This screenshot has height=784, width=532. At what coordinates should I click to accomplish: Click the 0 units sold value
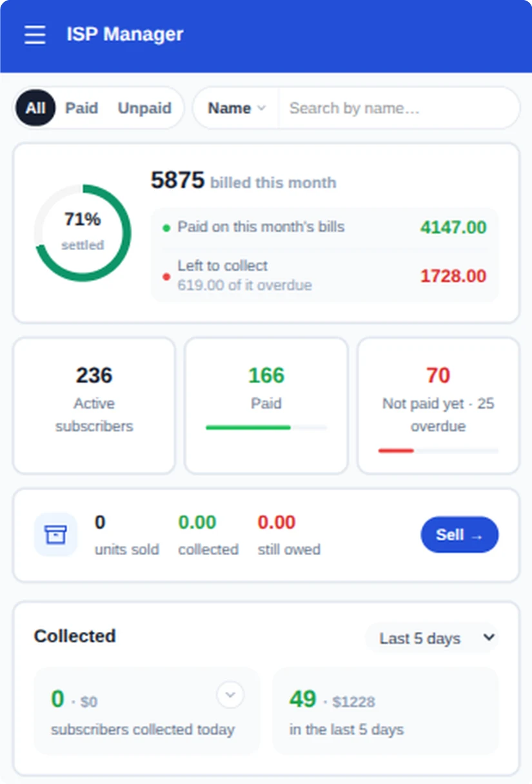100,522
